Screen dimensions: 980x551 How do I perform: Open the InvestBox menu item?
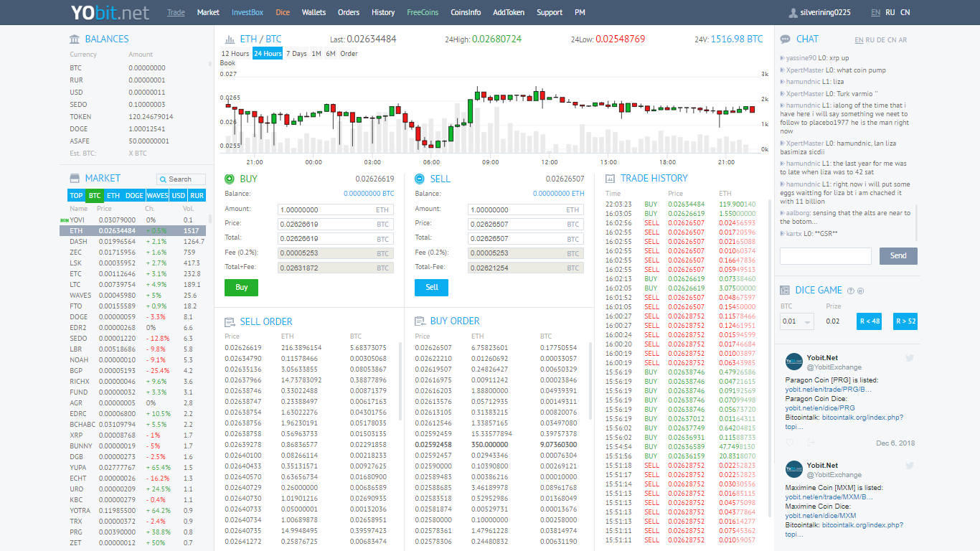tap(248, 12)
